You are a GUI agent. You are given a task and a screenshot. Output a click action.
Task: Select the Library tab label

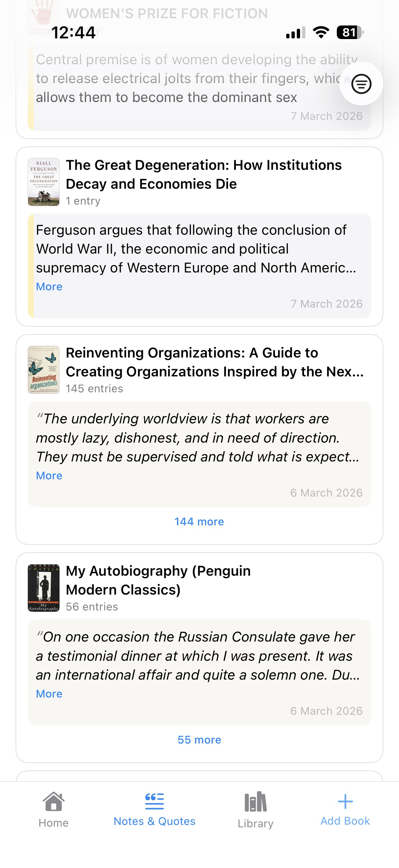pyautogui.click(x=255, y=823)
